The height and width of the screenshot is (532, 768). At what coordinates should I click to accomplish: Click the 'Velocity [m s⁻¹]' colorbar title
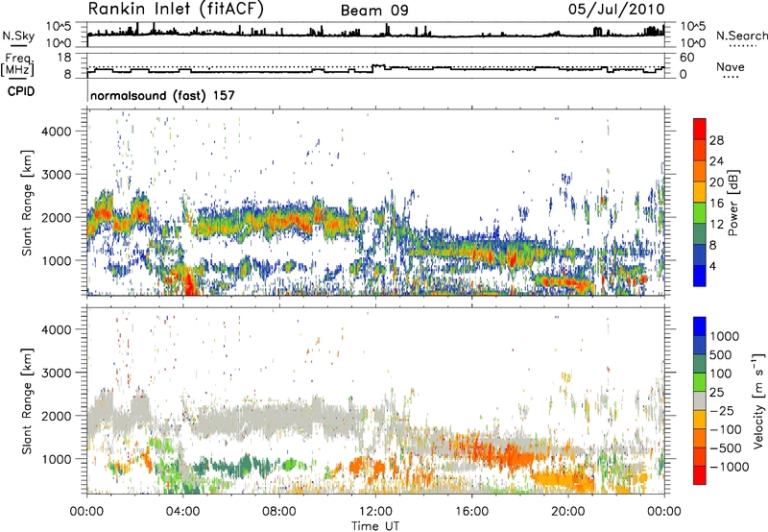click(x=759, y=400)
